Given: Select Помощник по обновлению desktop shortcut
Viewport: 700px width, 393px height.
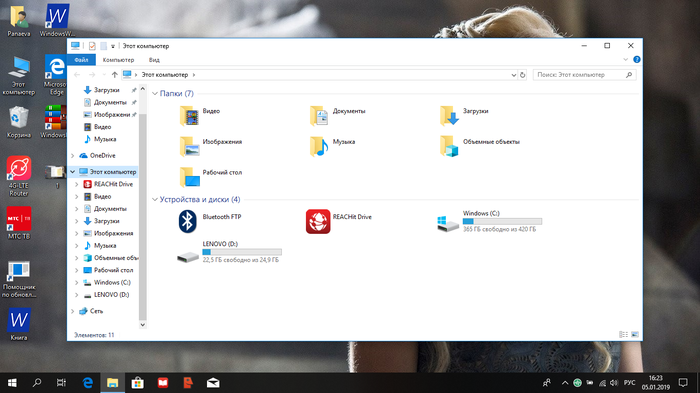Looking at the screenshot, I should point(19,280).
